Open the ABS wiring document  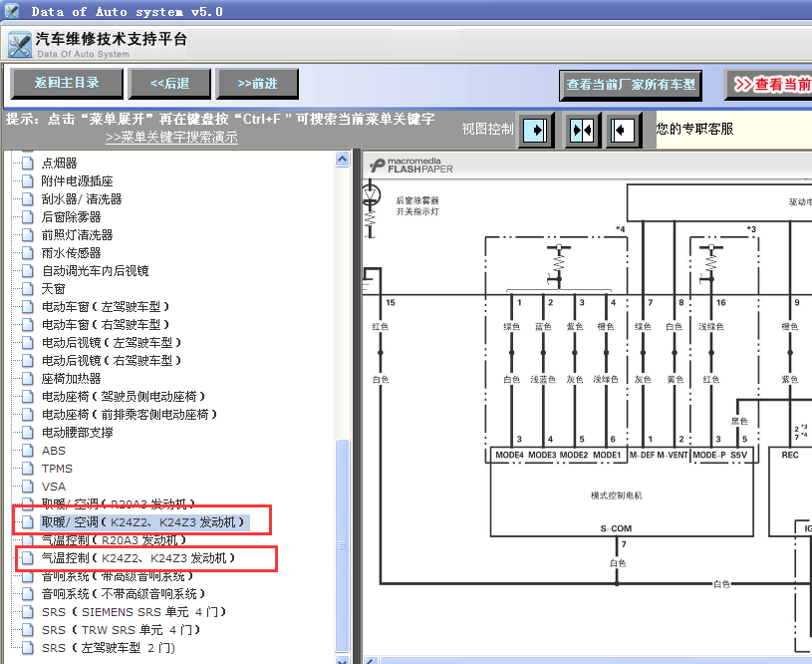[54, 451]
